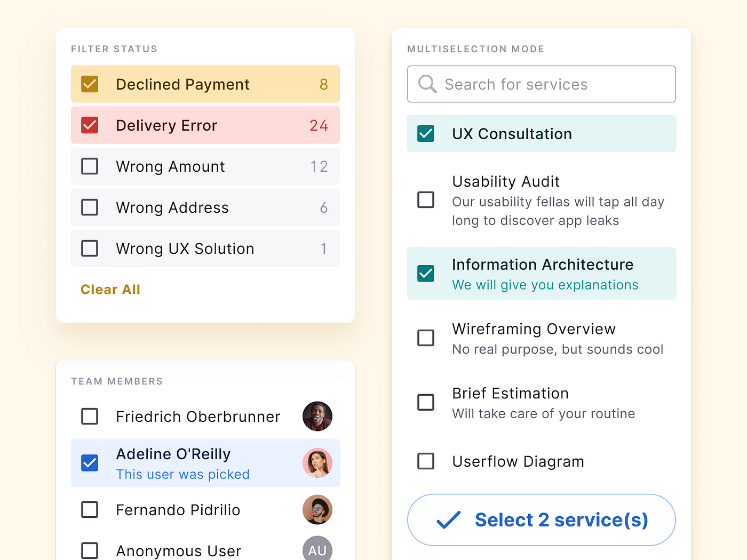
Task: Click the Wrong Address count 6
Action: tap(324, 207)
